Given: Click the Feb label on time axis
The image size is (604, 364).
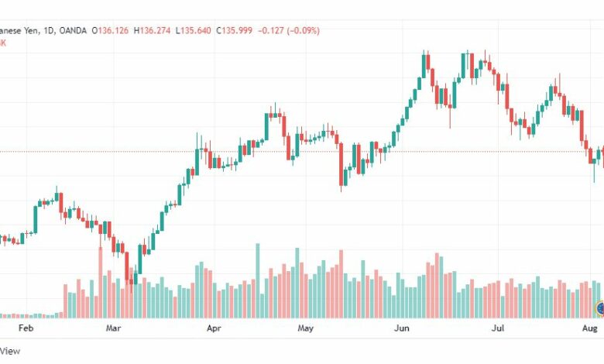Looking at the screenshot, I should point(26,328).
